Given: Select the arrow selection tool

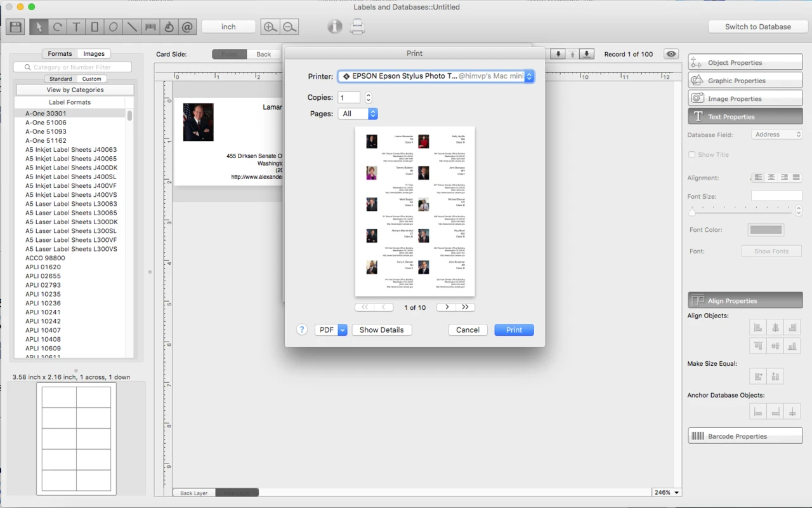Looking at the screenshot, I should pos(38,27).
